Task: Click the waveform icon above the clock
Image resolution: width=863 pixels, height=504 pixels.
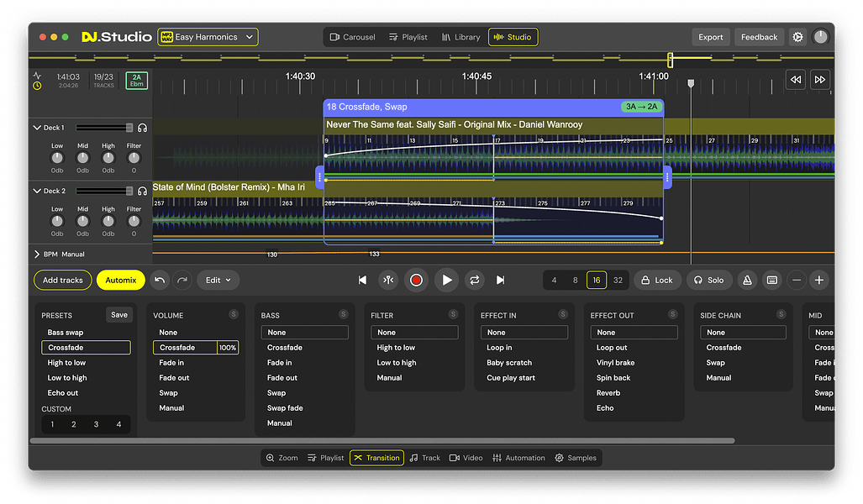Action: point(37,76)
